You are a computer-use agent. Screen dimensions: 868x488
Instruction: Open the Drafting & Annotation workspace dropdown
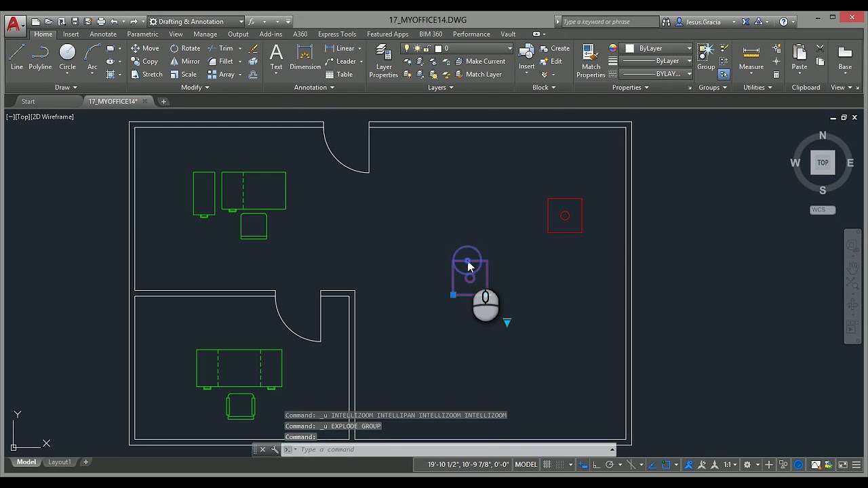196,22
